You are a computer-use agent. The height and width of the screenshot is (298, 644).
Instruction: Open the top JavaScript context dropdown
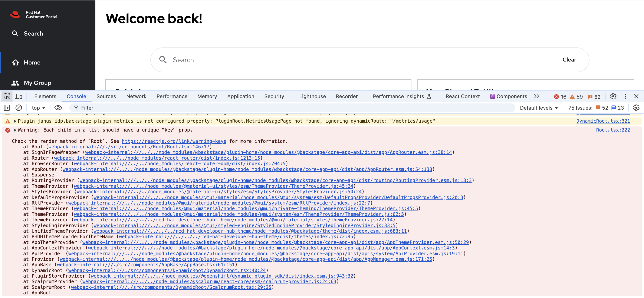pos(38,108)
